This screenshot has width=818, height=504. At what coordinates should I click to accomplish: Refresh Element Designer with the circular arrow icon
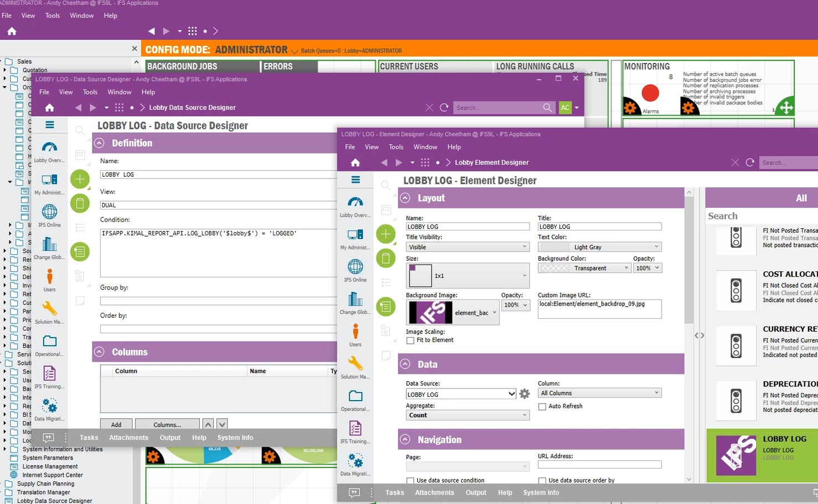click(x=750, y=162)
